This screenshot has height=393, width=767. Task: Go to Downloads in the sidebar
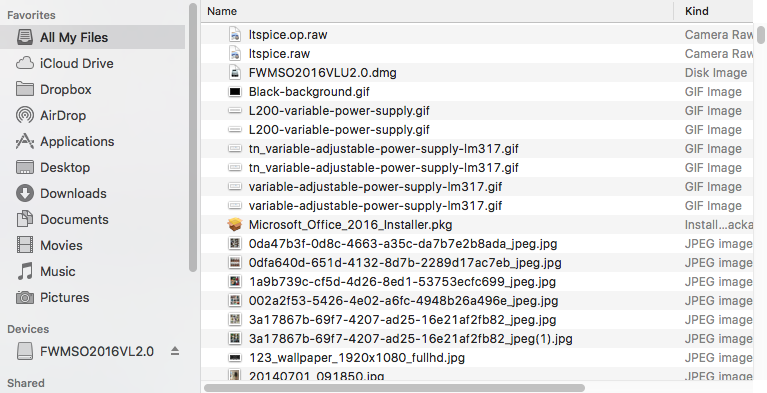pyautogui.click(x=73, y=193)
